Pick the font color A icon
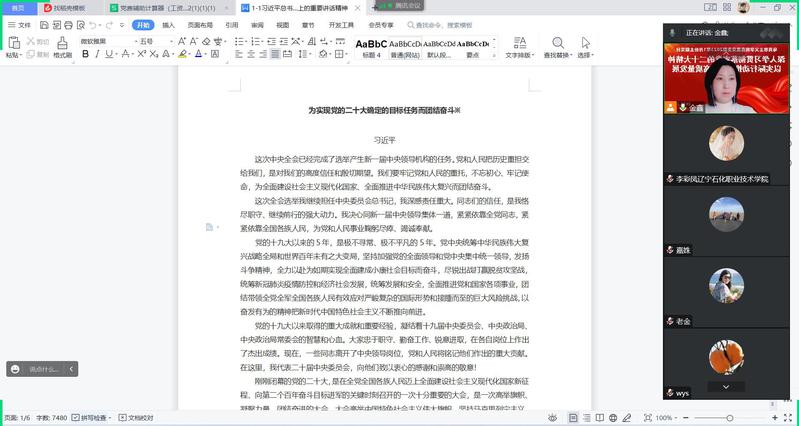 click(x=198, y=54)
